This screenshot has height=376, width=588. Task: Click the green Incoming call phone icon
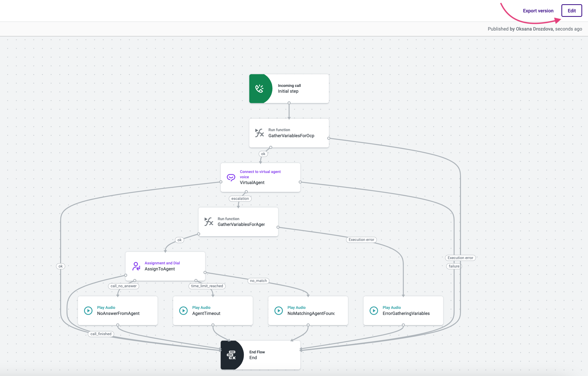[x=259, y=89]
